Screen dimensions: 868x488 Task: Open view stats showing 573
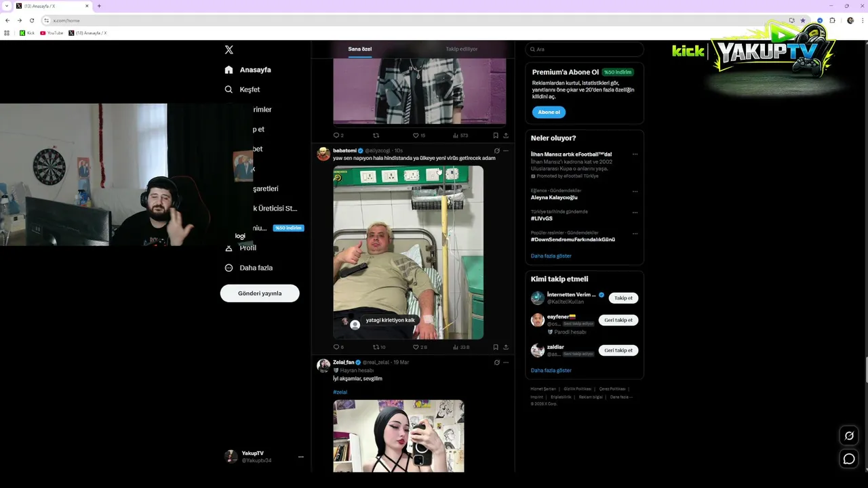(460, 136)
